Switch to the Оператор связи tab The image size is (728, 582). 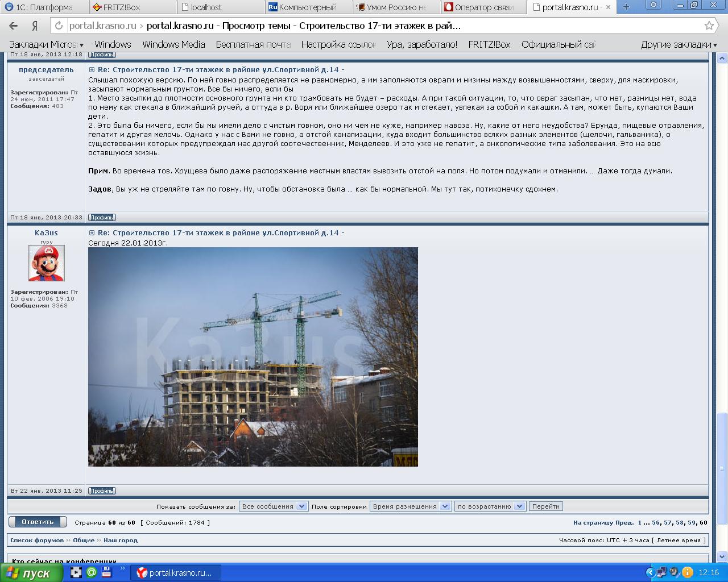coord(485,7)
